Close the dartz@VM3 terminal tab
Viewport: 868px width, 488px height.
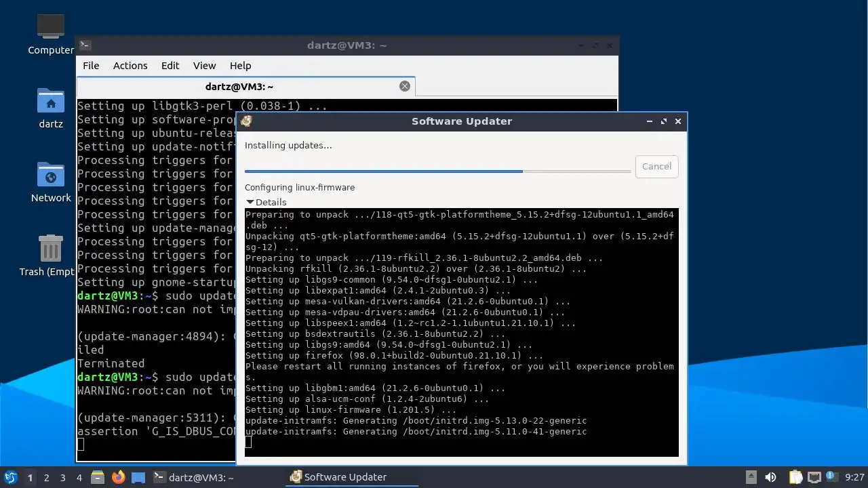(x=405, y=86)
